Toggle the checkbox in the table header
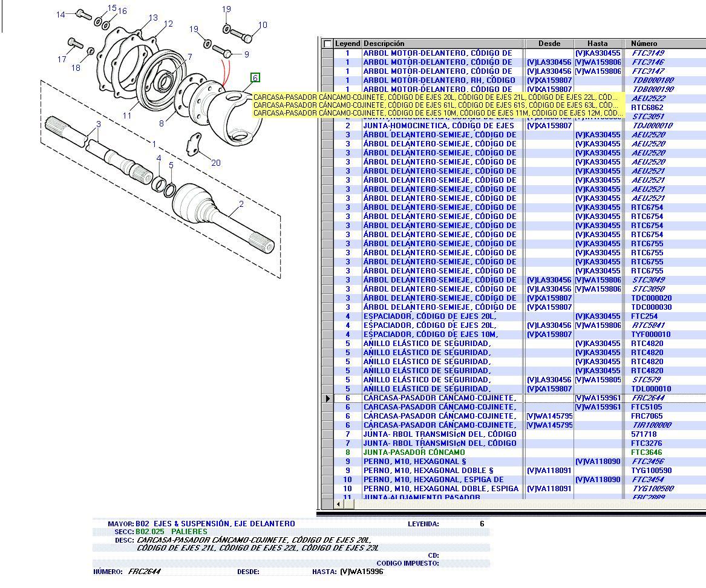Image resolution: width=706 pixels, height=588 pixels. [x=327, y=44]
